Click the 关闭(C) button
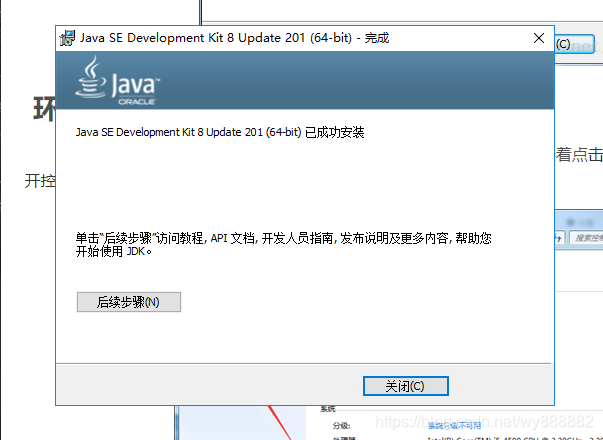The image size is (603, 440). point(406,386)
